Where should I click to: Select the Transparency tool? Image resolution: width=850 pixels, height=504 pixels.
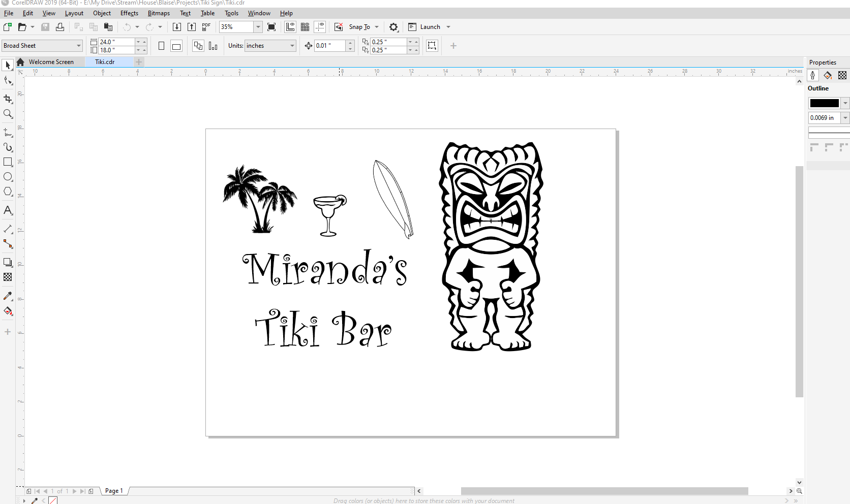pos(8,277)
